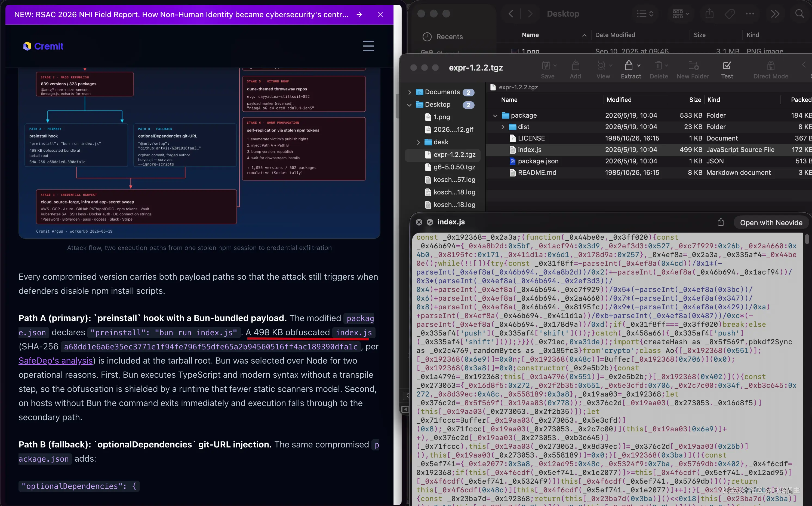The image size is (812, 506).
Task: Share index.js from the preview header
Action: point(721,222)
